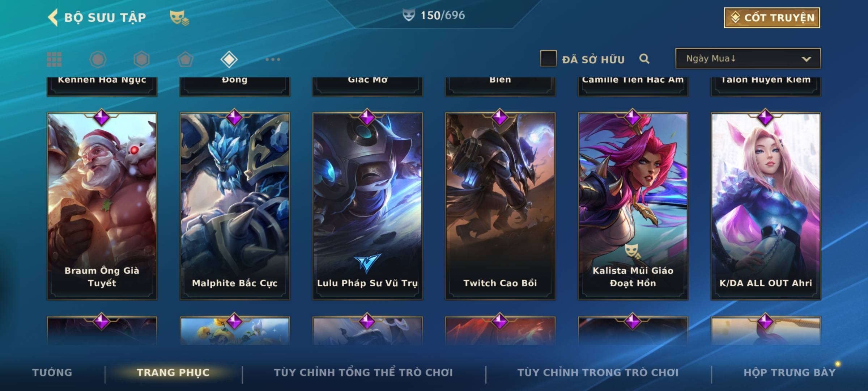868x391 pixels.
Task: Expand the Ngày Mua sort dropdown
Action: [748, 59]
